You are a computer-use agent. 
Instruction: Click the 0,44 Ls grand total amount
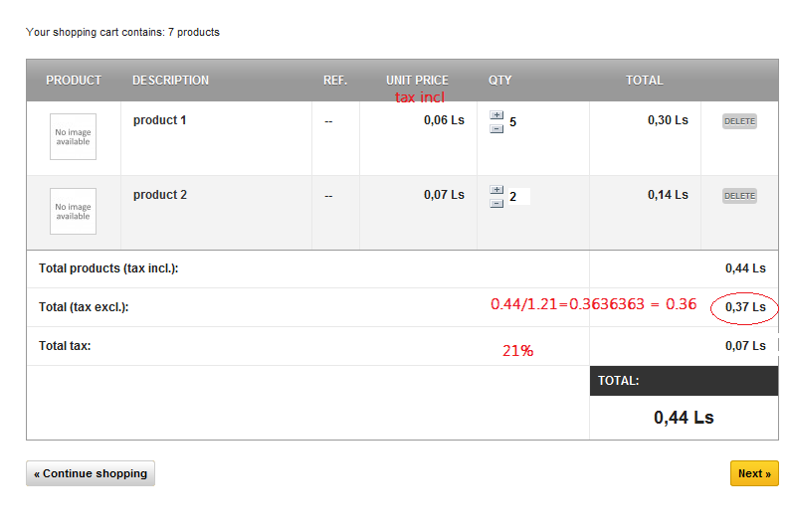[x=684, y=418]
